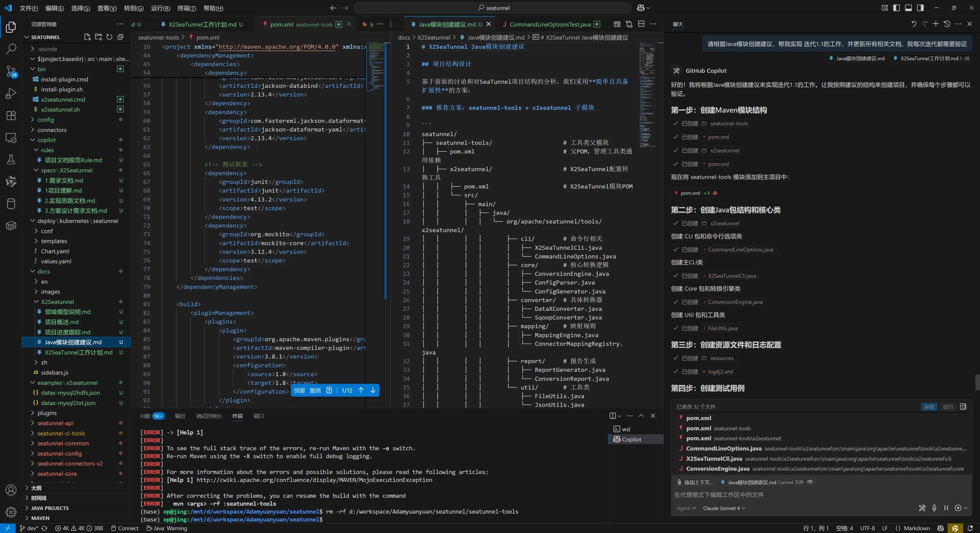Open Source Control view with 28 badge
The image size is (980, 533).
coord(11,71)
